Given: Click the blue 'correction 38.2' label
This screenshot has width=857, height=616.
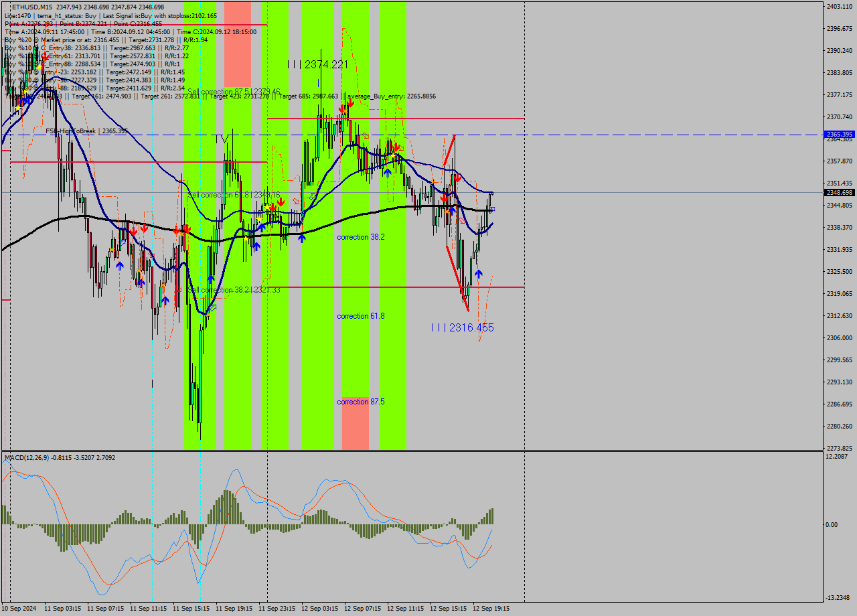Looking at the screenshot, I should tap(361, 237).
